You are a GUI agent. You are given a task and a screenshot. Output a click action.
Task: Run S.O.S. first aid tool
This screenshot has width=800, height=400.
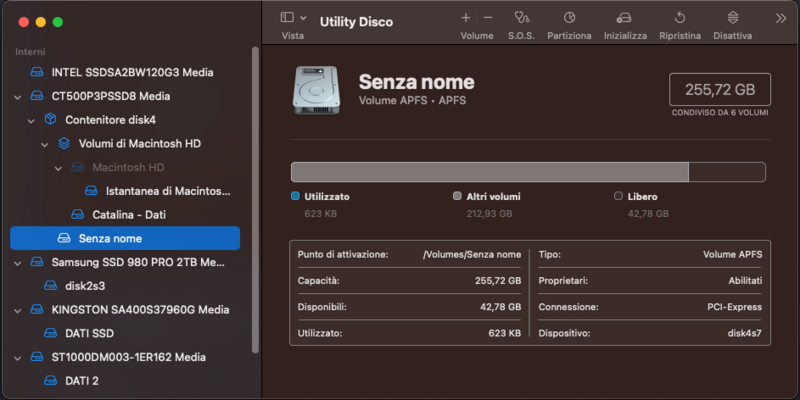coord(521,18)
